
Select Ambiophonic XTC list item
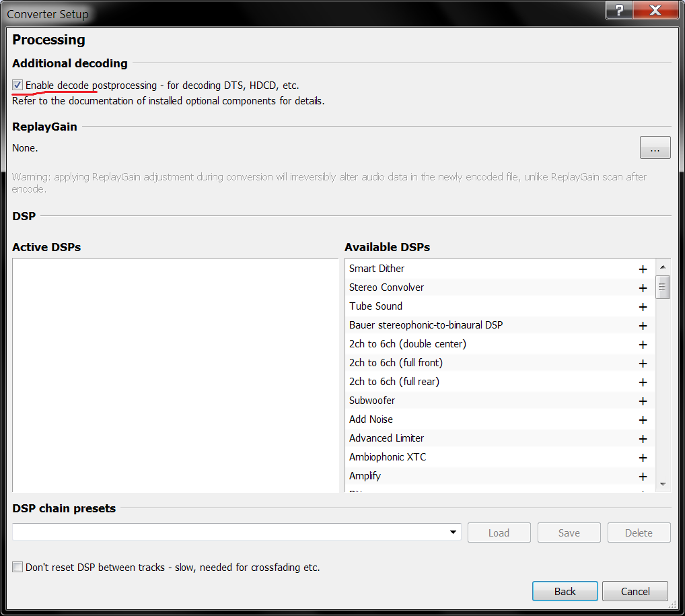(x=388, y=457)
